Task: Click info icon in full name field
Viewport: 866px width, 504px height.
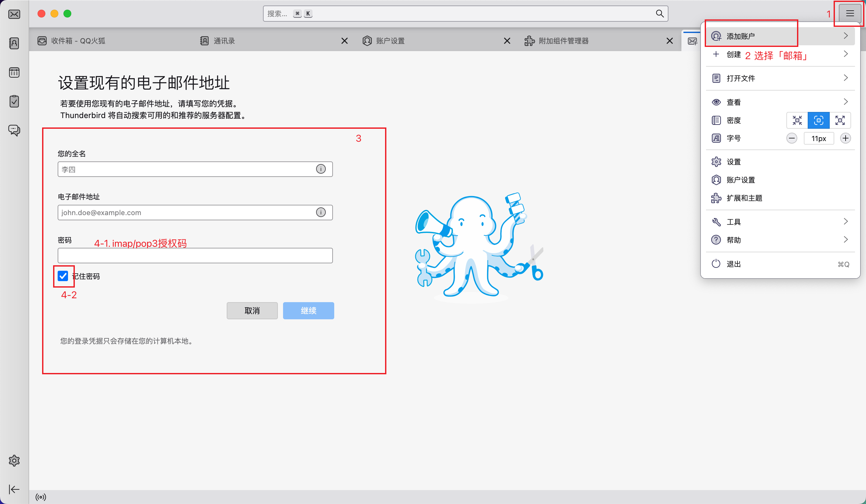Action: 321,169
